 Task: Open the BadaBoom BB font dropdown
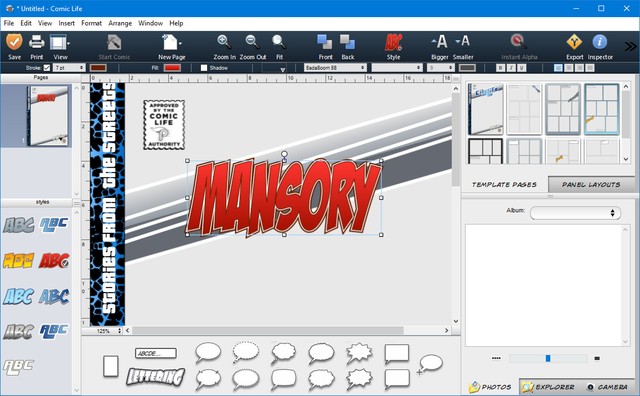[x=335, y=68]
